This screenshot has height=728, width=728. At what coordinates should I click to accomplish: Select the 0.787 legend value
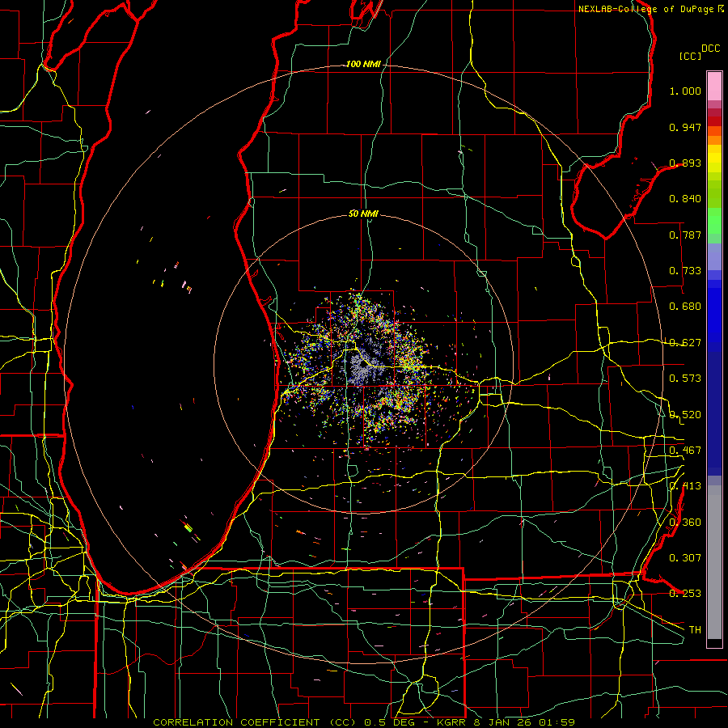tap(685, 235)
